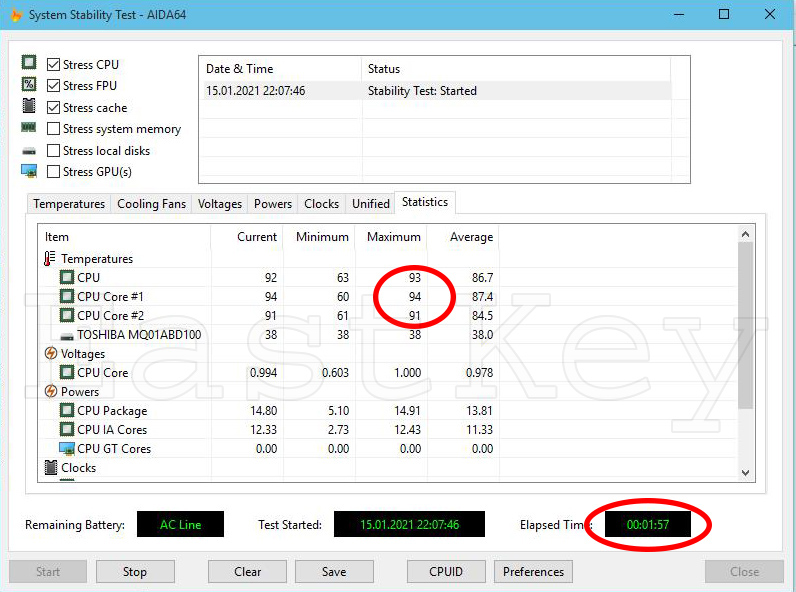Image resolution: width=796 pixels, height=592 pixels.
Task: Open the Voltages tab
Action: [x=220, y=204]
